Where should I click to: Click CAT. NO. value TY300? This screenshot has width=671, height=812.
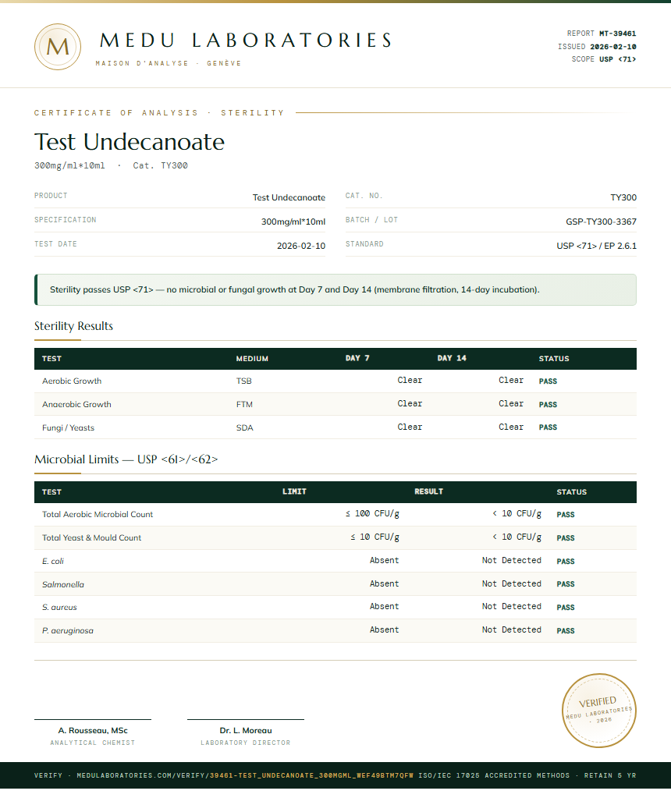(623, 197)
